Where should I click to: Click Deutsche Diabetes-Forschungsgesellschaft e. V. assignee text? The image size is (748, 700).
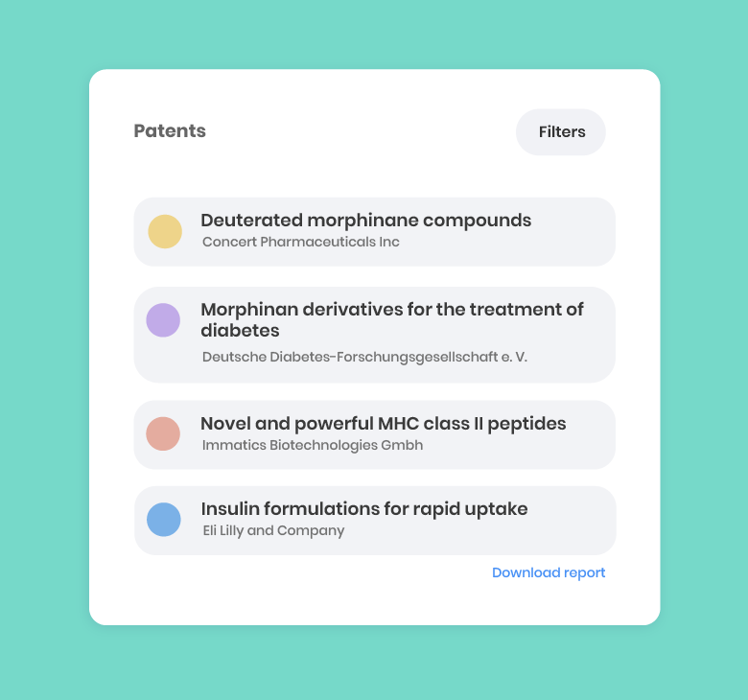[x=364, y=358]
